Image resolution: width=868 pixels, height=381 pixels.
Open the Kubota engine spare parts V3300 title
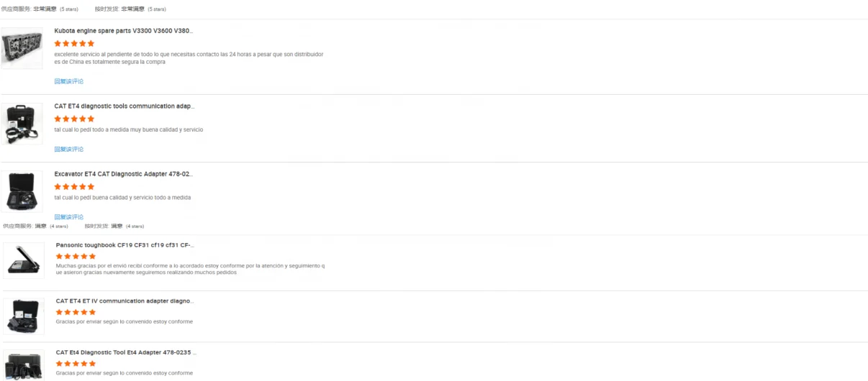point(123,31)
